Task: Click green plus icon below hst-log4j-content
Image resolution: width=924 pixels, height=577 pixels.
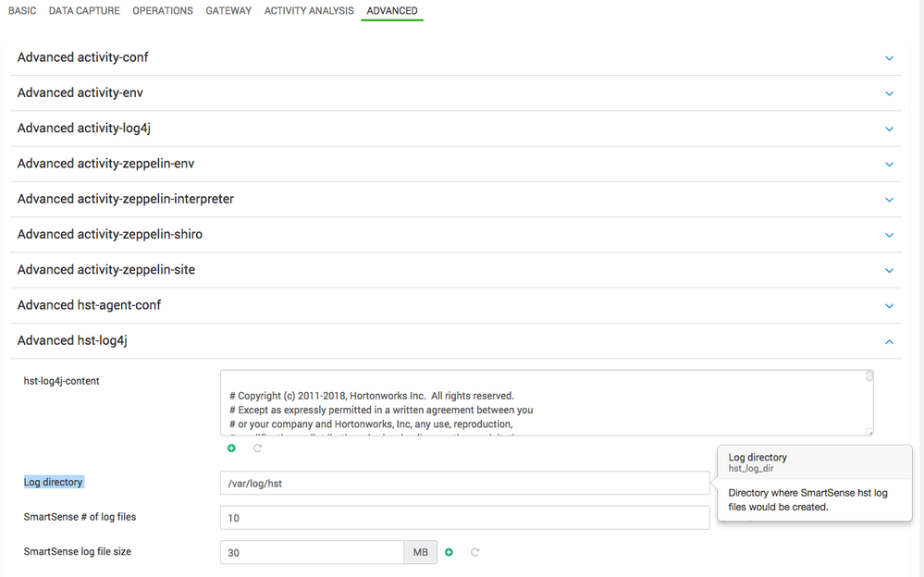Action: 231,448
